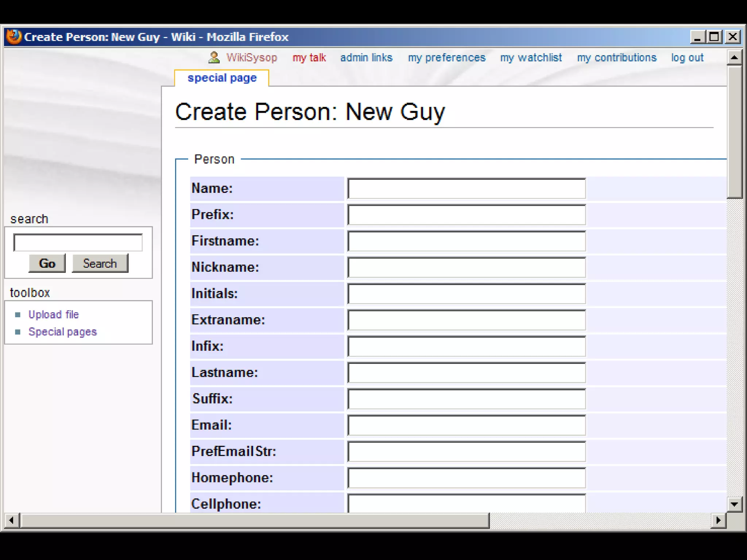Click the Firefox logo in title bar
The width and height of the screenshot is (747, 560).
(x=14, y=37)
